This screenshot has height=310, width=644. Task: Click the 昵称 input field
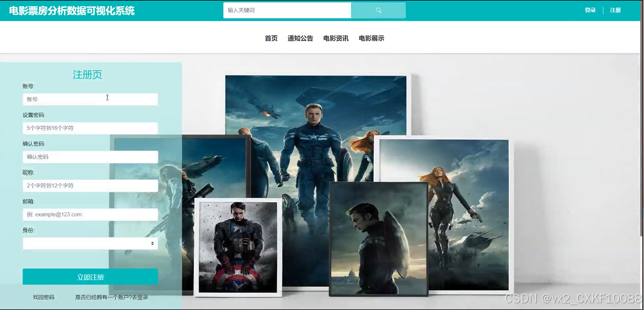90,186
